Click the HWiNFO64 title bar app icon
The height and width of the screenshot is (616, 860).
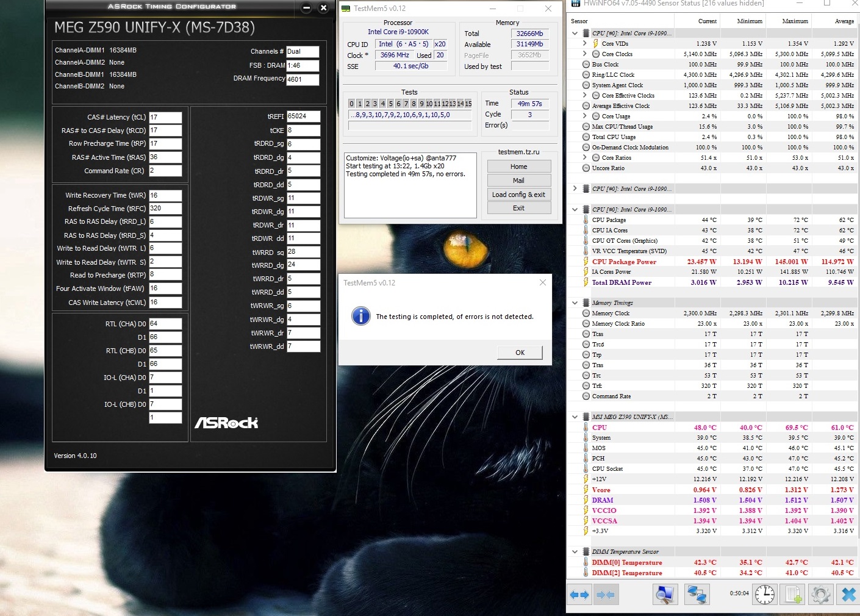click(575, 3)
